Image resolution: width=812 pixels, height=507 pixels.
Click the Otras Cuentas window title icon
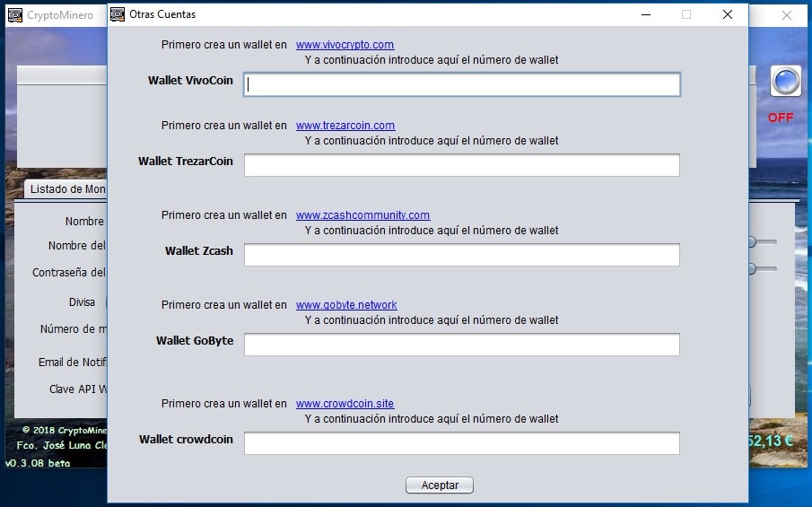coord(118,14)
